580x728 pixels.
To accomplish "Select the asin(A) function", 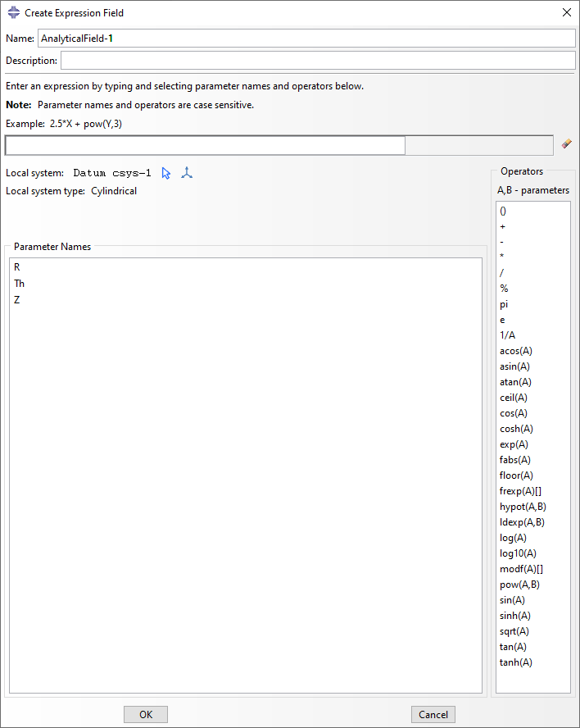I will tap(514, 366).
